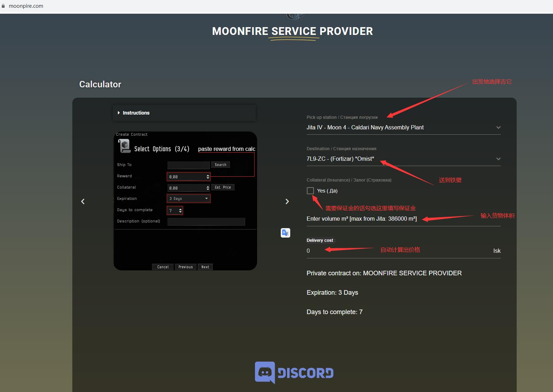Tick the Yes (Да) collateral checkbox
Screen dimensions: 553x392
(310, 191)
